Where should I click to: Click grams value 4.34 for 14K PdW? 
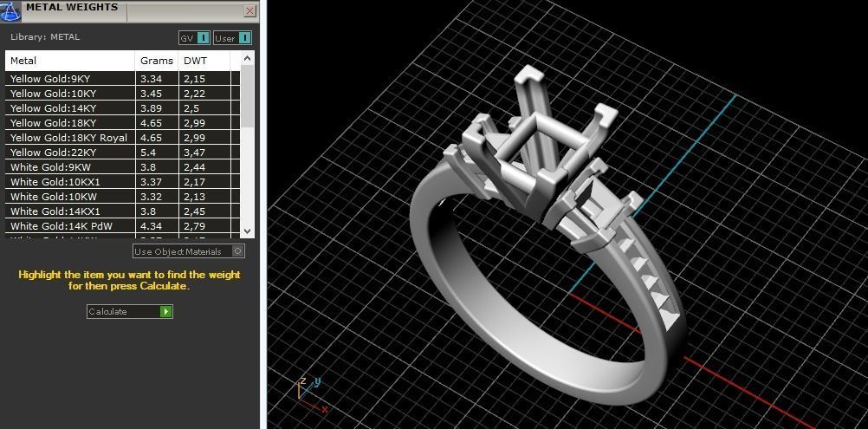[151, 226]
